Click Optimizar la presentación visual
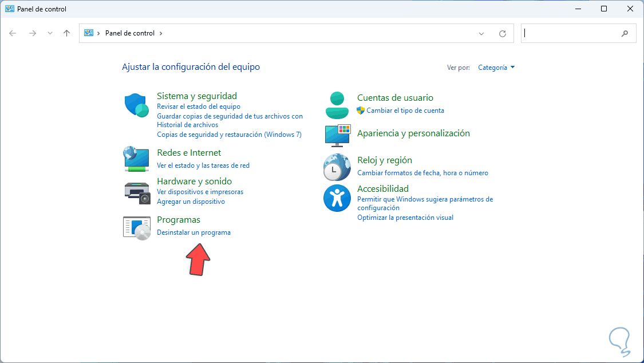The width and height of the screenshot is (644, 363). (405, 218)
